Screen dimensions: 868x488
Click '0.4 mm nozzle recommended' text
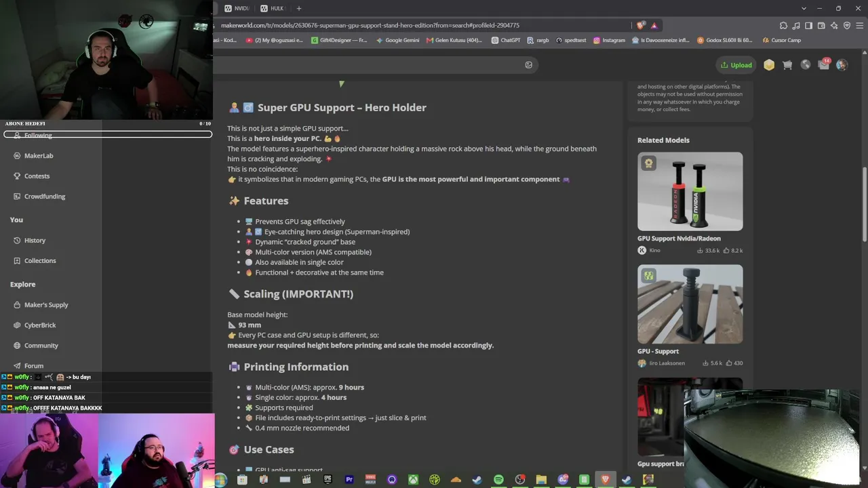click(302, 428)
